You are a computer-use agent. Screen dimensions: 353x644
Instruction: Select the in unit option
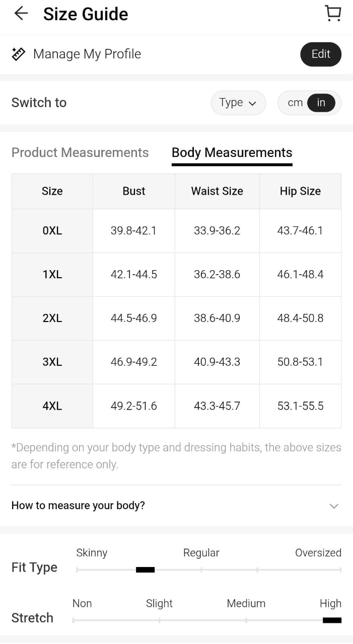tap(321, 103)
